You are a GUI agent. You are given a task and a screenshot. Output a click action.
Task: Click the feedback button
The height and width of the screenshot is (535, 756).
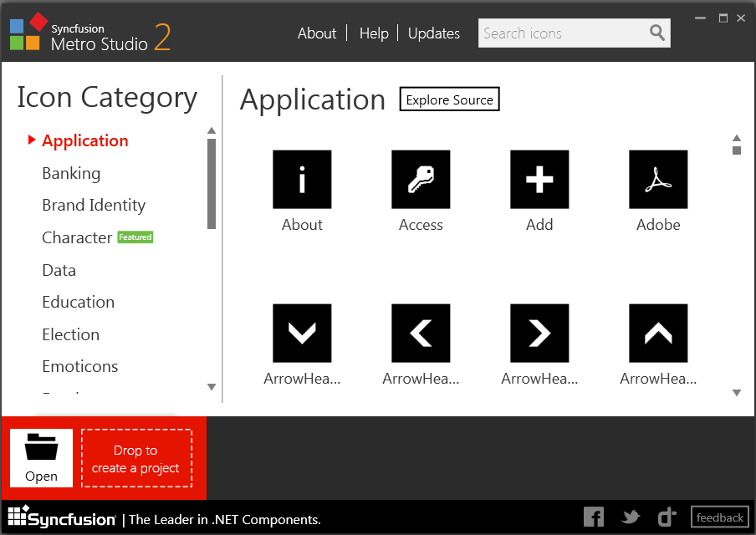[719, 517]
